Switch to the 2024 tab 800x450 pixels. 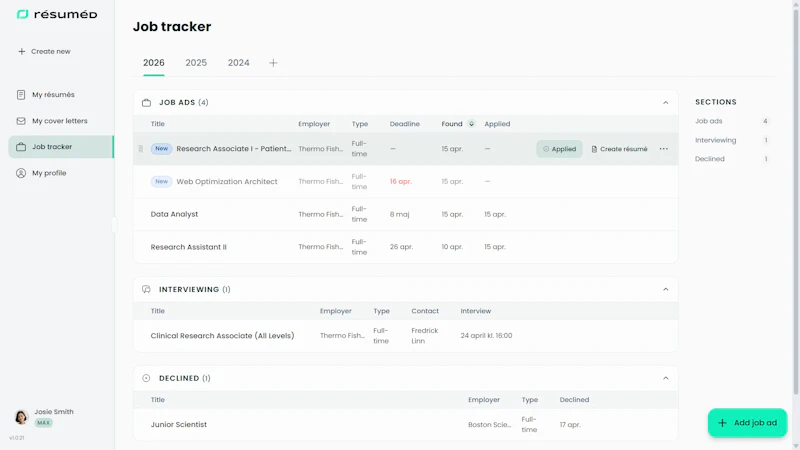pos(238,63)
